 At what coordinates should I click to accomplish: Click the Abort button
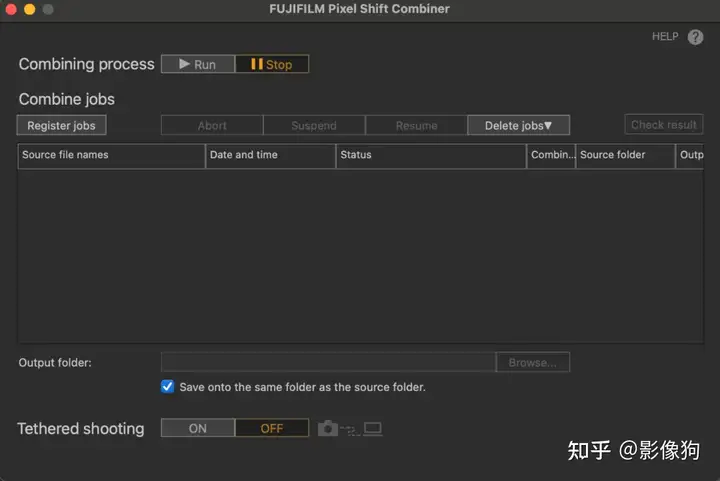[212, 125]
